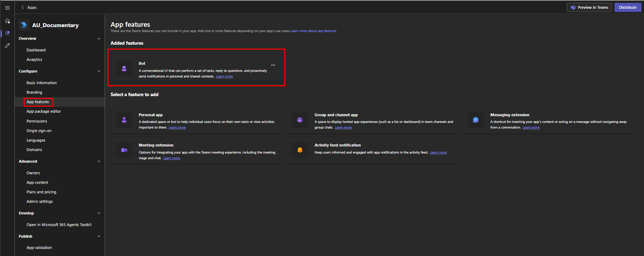644x256 pixels.
Task: Collapse the Overview section chevron
Action: coord(99,39)
